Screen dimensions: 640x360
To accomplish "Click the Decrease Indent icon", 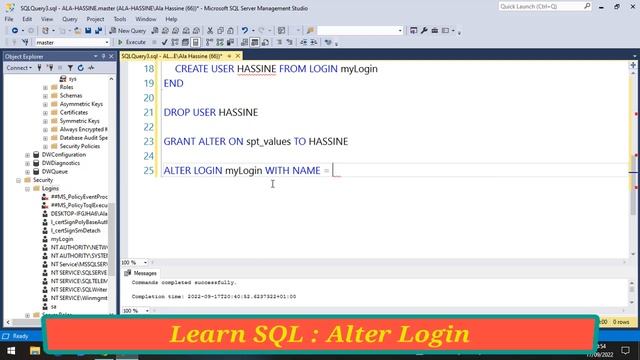I will [x=304, y=42].
